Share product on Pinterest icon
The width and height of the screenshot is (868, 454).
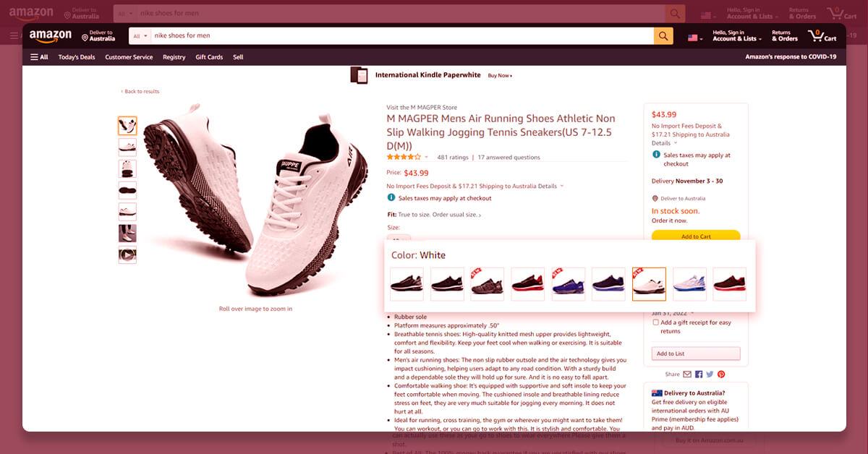click(721, 374)
